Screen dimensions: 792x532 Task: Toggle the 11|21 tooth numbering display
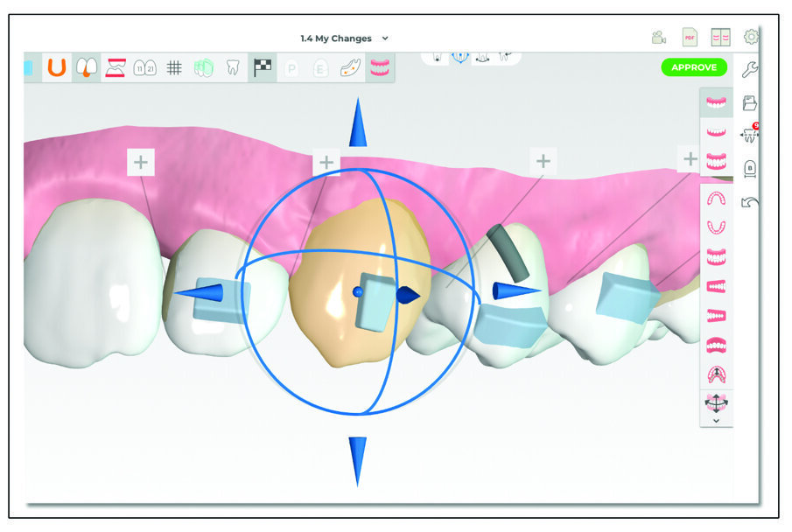pyautogui.click(x=144, y=66)
